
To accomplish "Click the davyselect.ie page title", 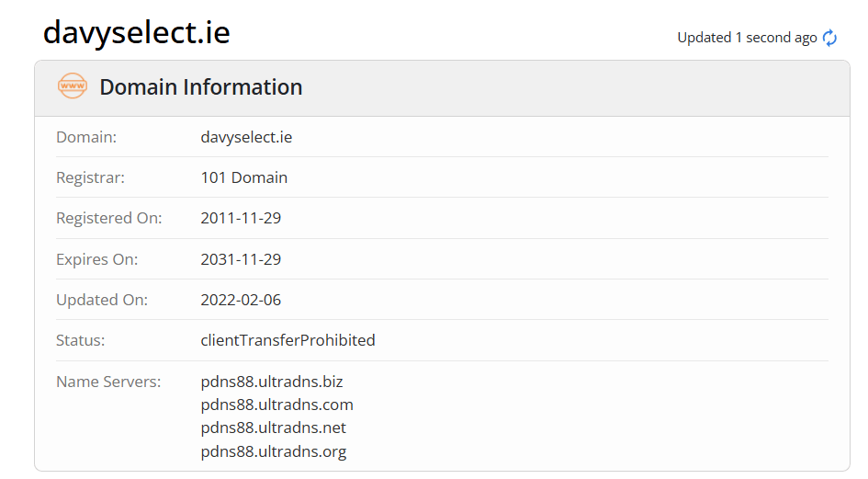I will [137, 33].
